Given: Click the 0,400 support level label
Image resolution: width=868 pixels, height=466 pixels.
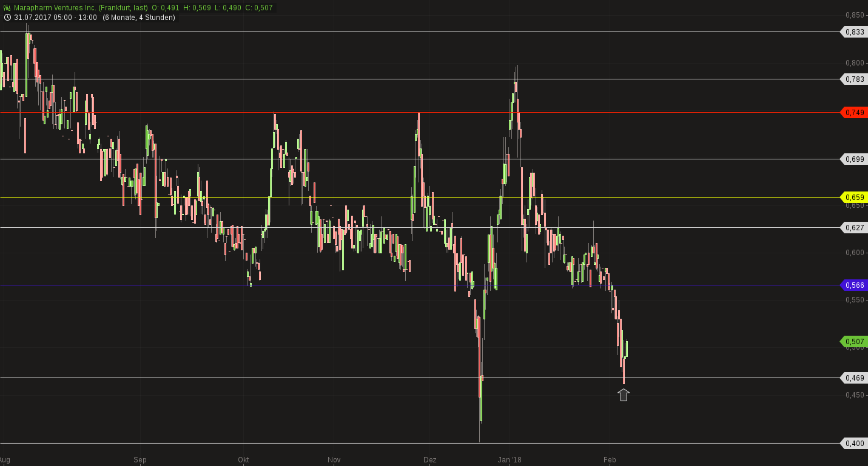Looking at the screenshot, I should [854, 444].
